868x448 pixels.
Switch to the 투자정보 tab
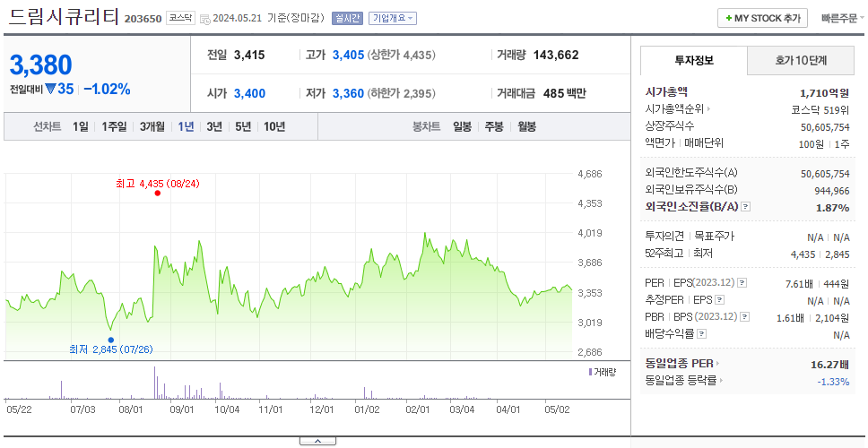pos(694,61)
